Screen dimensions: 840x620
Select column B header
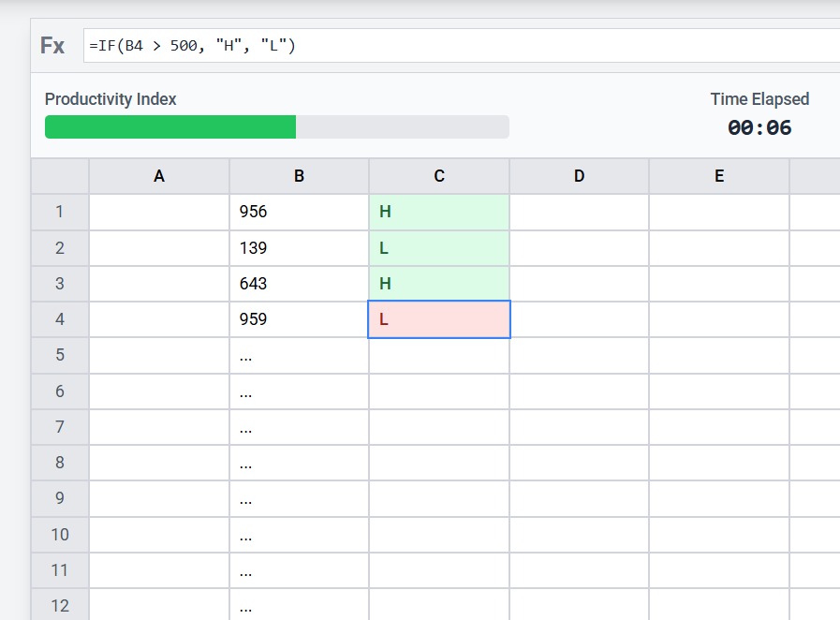click(299, 176)
